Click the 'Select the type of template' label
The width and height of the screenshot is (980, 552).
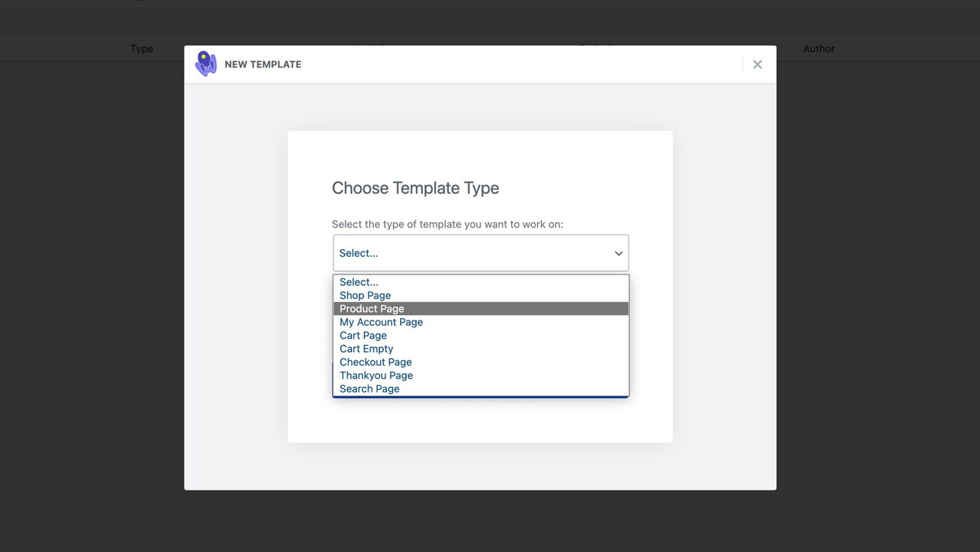click(x=447, y=225)
